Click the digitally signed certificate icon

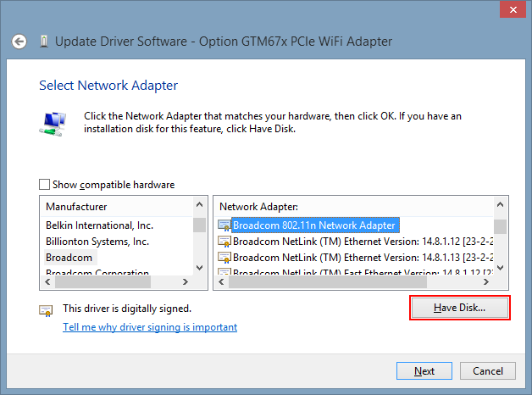click(46, 310)
